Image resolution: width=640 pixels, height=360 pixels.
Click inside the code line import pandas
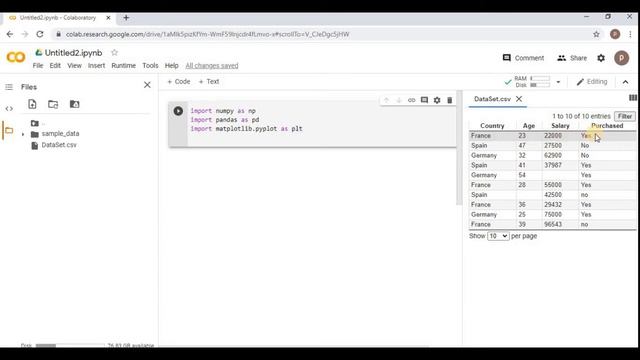(x=225, y=120)
